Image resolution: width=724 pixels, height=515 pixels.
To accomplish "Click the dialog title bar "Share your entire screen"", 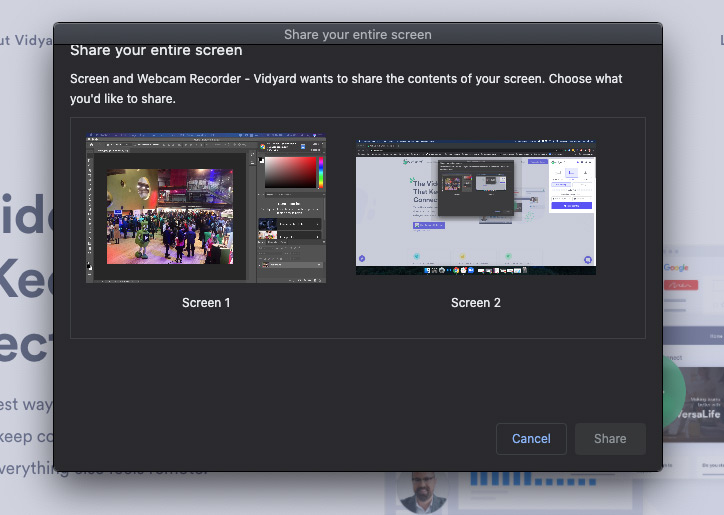I will [358, 34].
